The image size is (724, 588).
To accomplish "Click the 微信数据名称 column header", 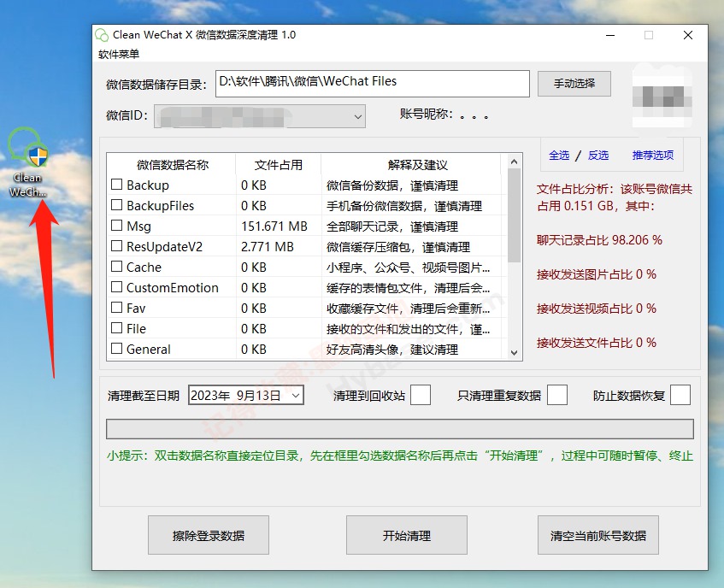I will 172,165.
